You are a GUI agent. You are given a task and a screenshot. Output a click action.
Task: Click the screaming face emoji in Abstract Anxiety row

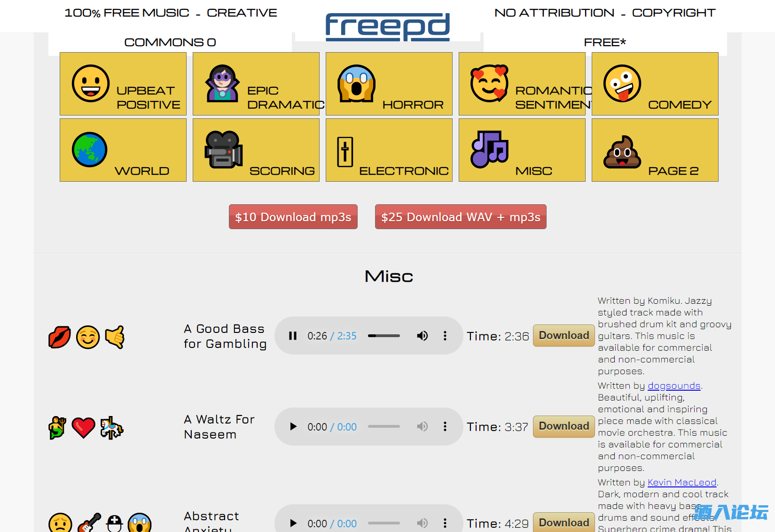tap(140, 523)
